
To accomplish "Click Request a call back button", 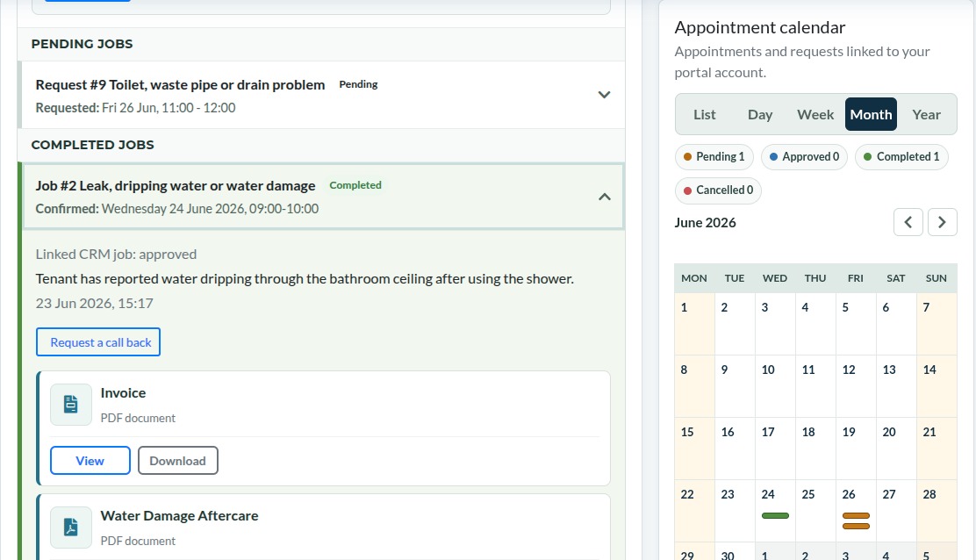I will [98, 342].
